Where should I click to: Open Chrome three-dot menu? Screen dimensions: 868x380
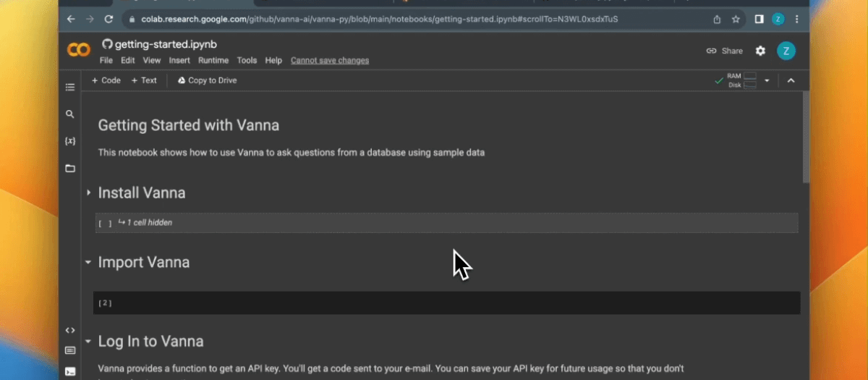(x=796, y=20)
